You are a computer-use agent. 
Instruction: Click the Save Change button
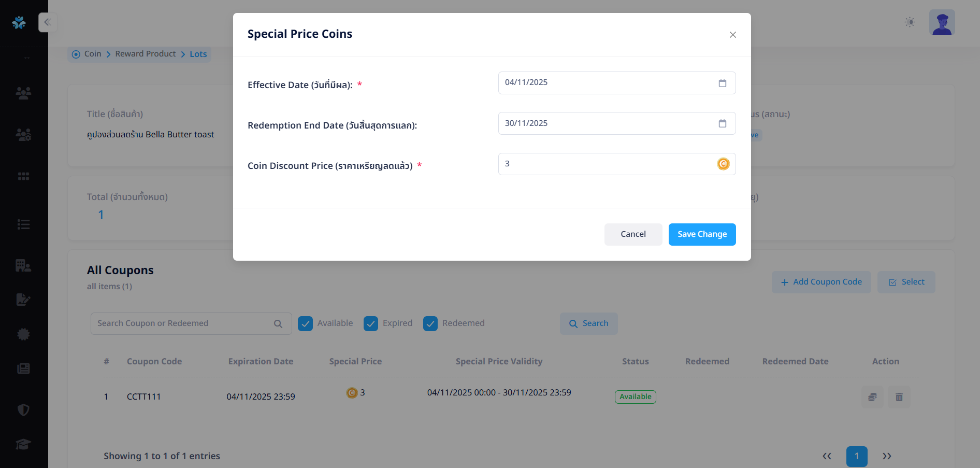702,234
